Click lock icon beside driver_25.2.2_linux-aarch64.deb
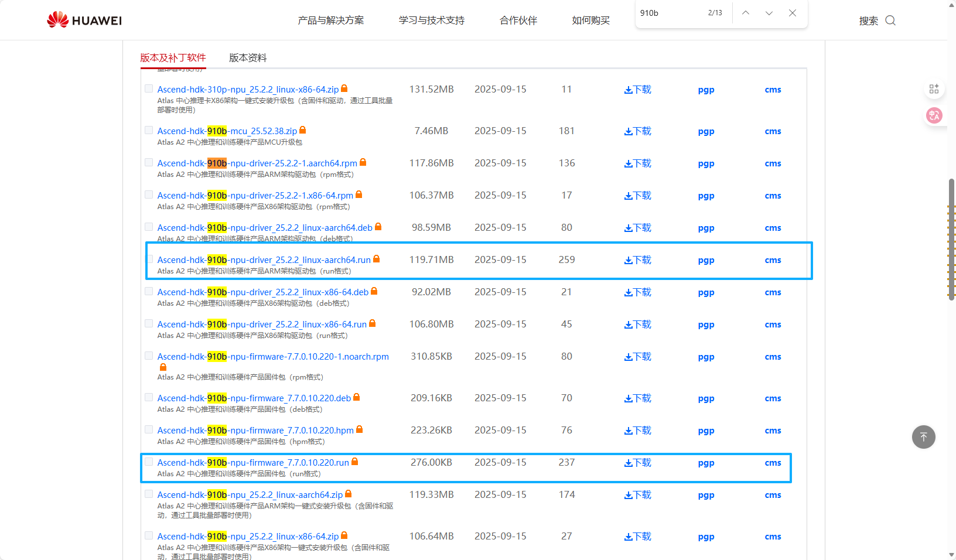Viewport: 956px width, 560px height. [378, 227]
